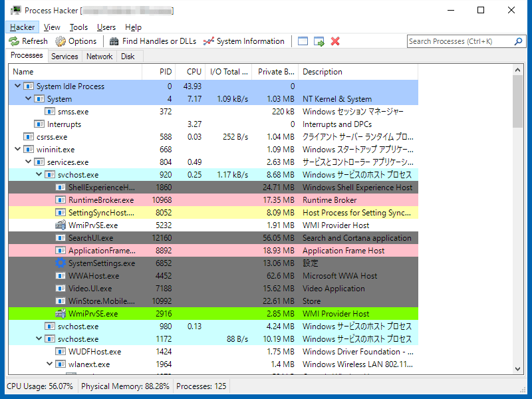Click the Interrupts row icon
This screenshot has height=399, width=532.
(39, 124)
